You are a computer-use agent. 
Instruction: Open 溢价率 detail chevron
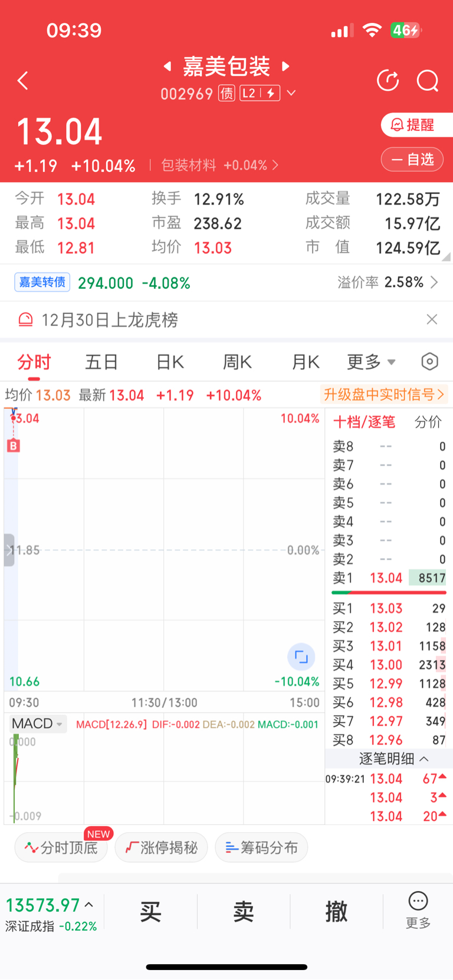tap(435, 282)
